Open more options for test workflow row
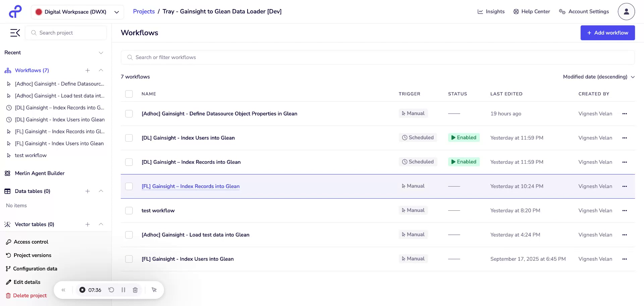Screen dimensions: 644x306 click(x=625, y=210)
